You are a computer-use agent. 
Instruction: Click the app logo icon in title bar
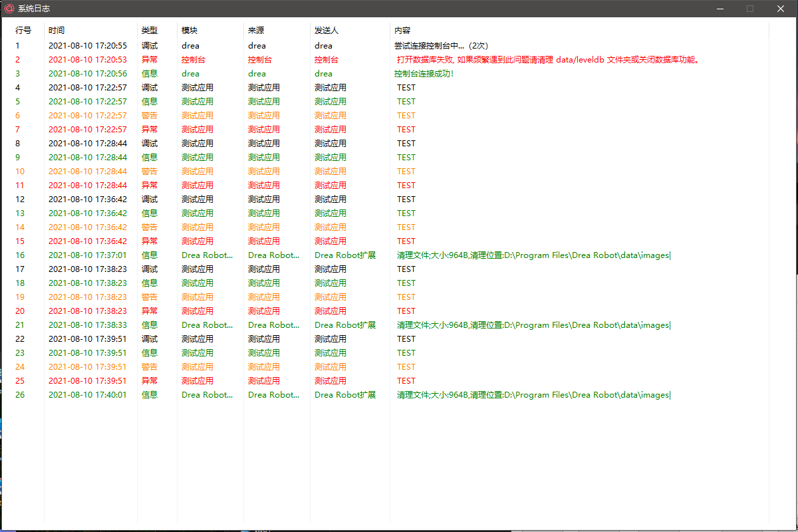click(x=9, y=9)
